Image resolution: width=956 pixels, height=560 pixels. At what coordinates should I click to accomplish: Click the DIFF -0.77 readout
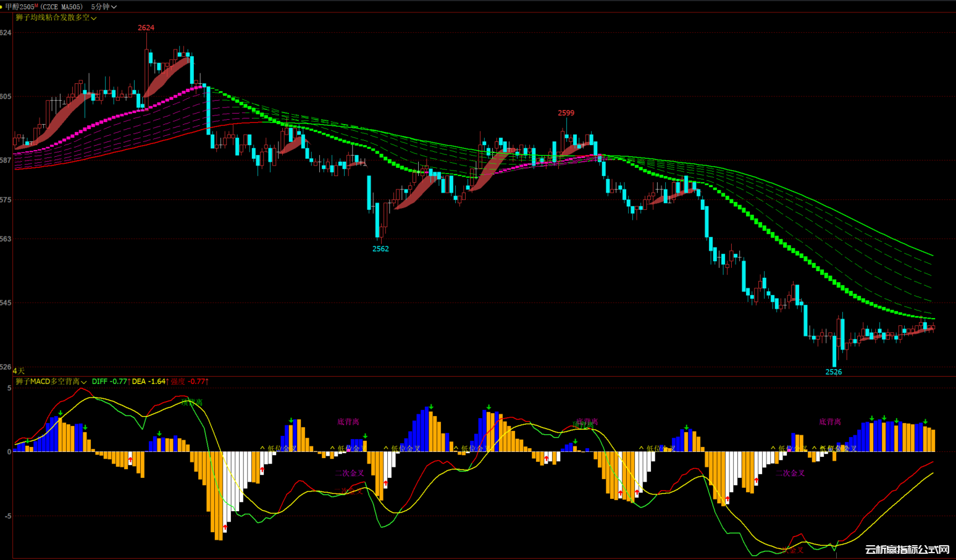click(x=109, y=382)
